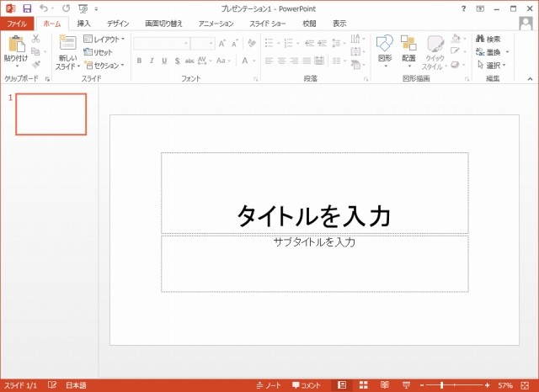The width and height of the screenshot is (539, 392).
Task: Open the ファイル tab
Action: pyautogui.click(x=17, y=24)
